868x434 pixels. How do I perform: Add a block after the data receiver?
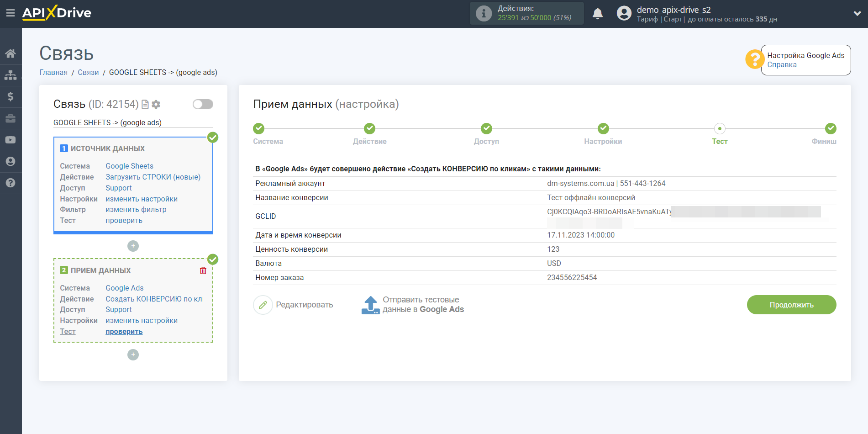coord(133,355)
